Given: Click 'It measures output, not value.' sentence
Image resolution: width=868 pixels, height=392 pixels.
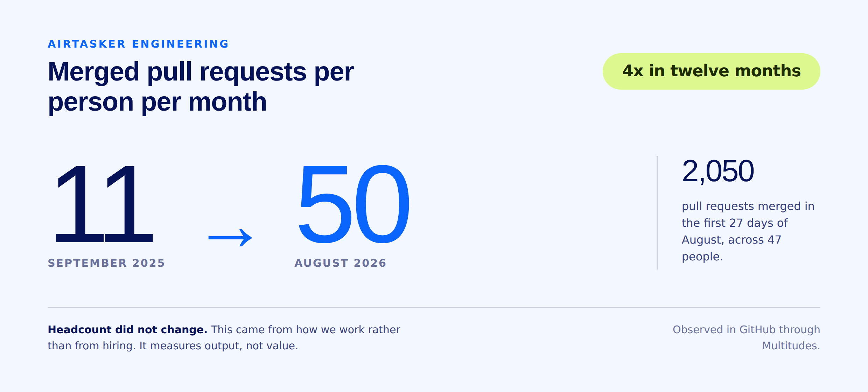Looking at the screenshot, I should [x=219, y=346].
